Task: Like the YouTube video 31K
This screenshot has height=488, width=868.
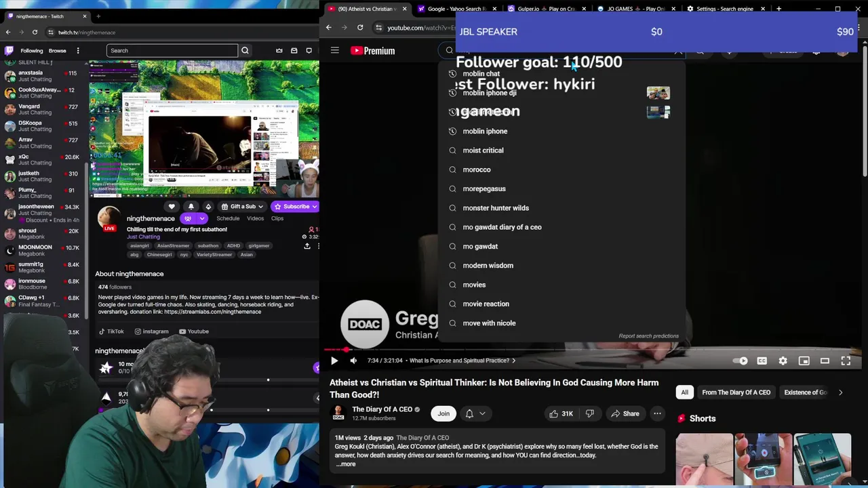Action: pos(561,413)
